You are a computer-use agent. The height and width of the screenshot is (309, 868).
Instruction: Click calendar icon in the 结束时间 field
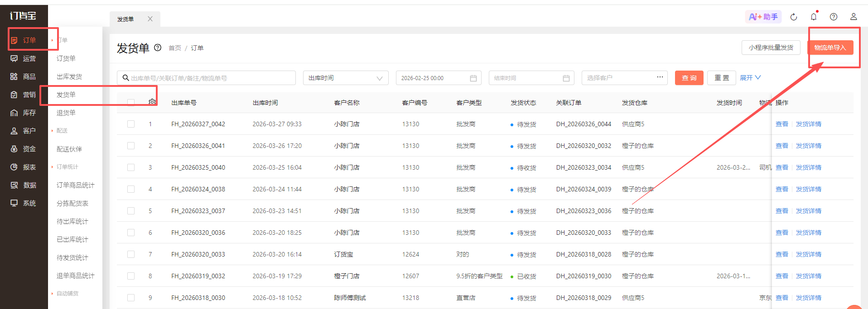566,78
